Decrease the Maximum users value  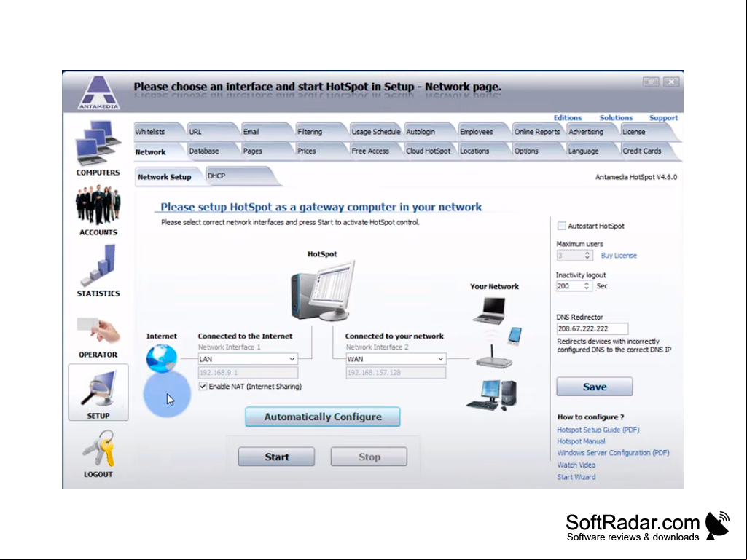point(587,258)
